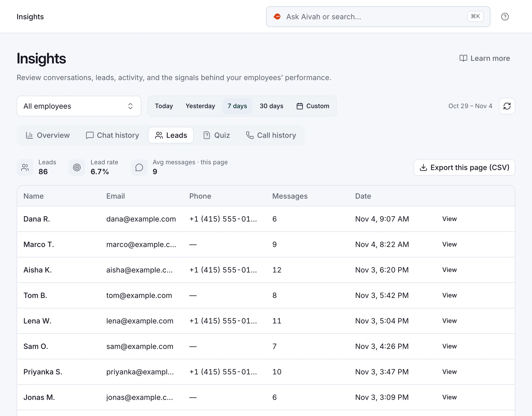Export this page as CSV
The height and width of the screenshot is (416, 532).
pos(464,167)
